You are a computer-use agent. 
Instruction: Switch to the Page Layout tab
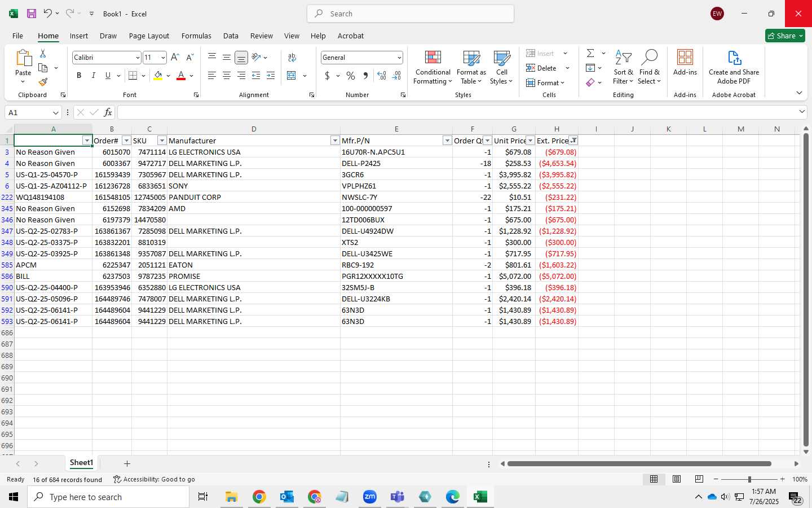coord(149,36)
